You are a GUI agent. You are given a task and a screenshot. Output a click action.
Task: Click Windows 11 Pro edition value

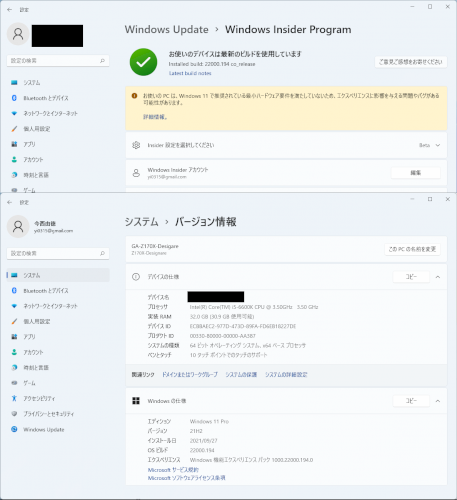click(x=209, y=421)
